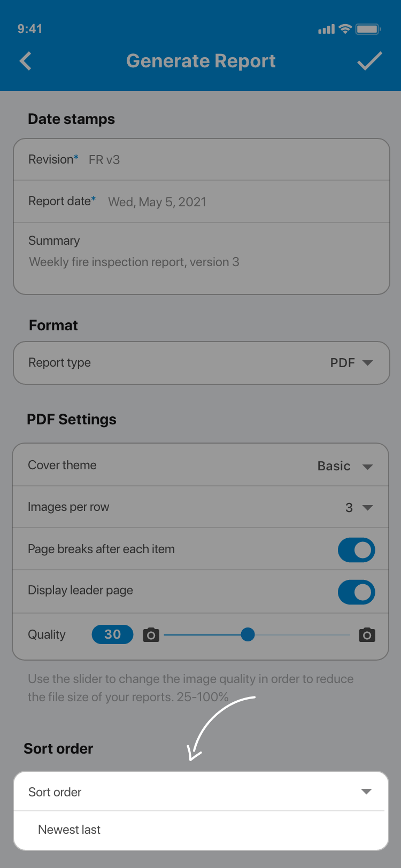Toggle Page breaks after each item

tap(356, 550)
